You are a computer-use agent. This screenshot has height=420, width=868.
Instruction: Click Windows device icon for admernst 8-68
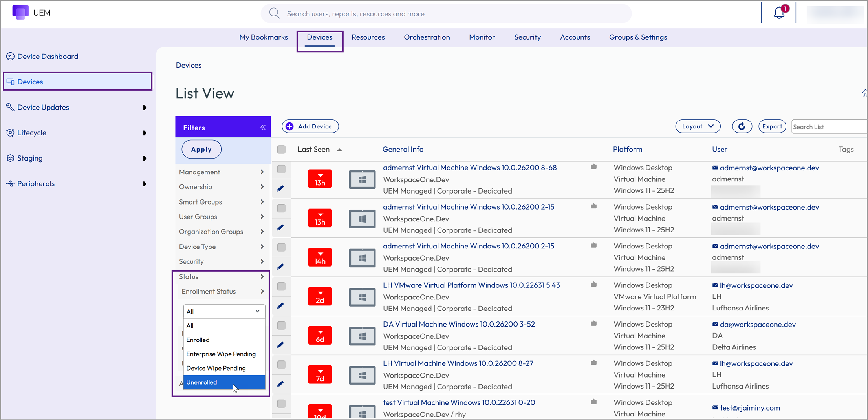pyautogui.click(x=362, y=179)
